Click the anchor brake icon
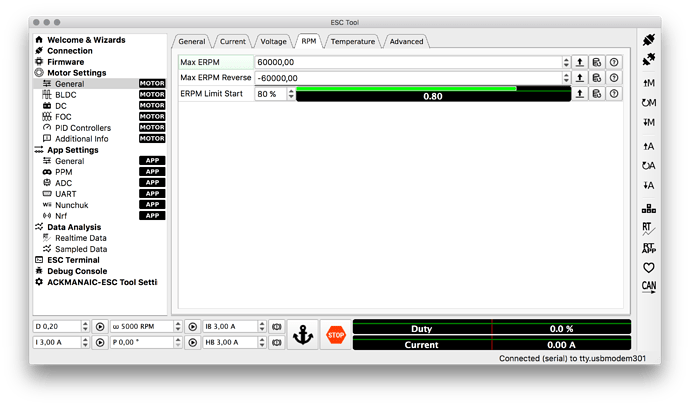690x406 pixels. (x=303, y=335)
